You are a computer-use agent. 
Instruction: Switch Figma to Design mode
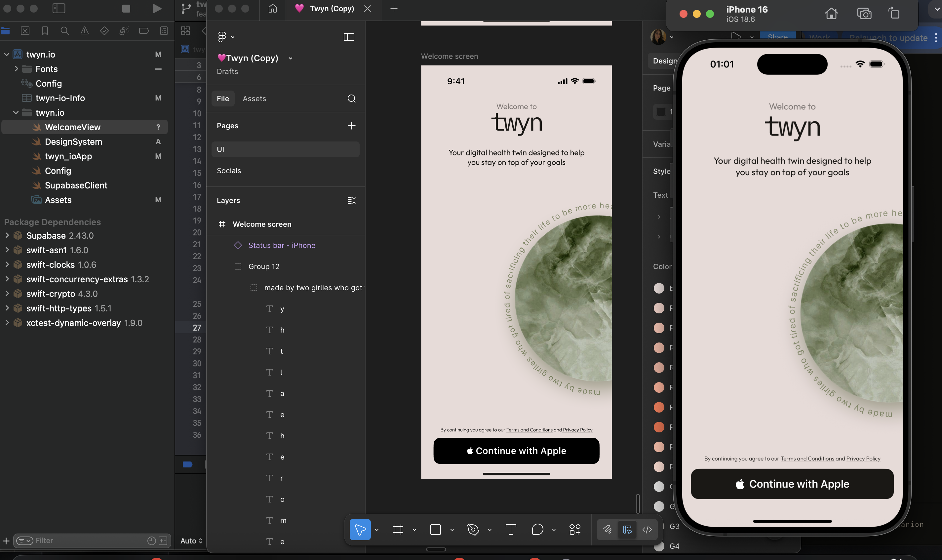coord(627,530)
